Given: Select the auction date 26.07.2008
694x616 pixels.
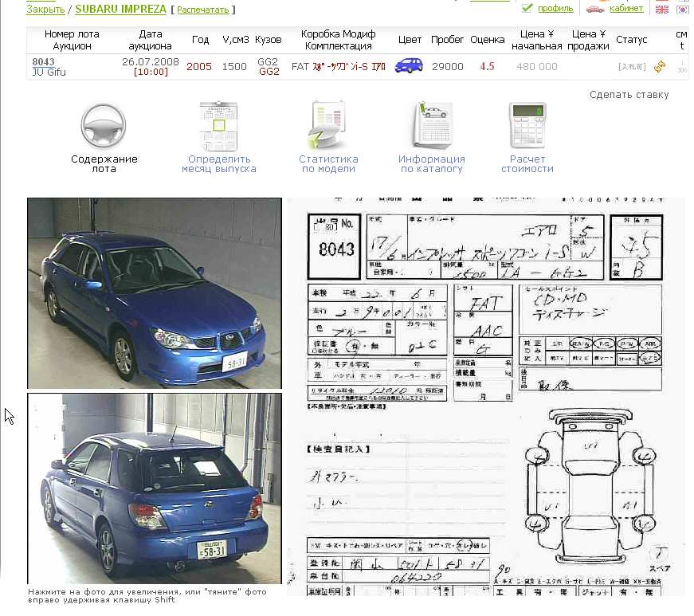Looking at the screenshot, I should point(151,61).
